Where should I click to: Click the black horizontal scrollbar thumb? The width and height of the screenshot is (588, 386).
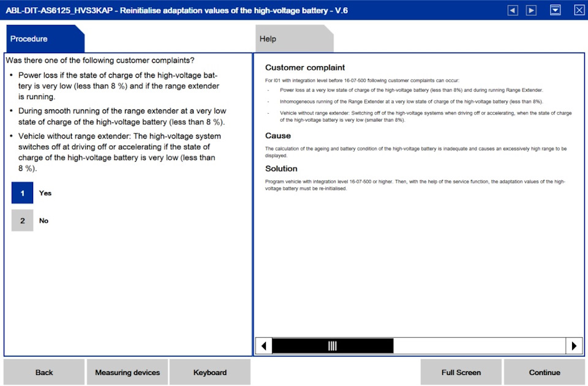[333, 346]
